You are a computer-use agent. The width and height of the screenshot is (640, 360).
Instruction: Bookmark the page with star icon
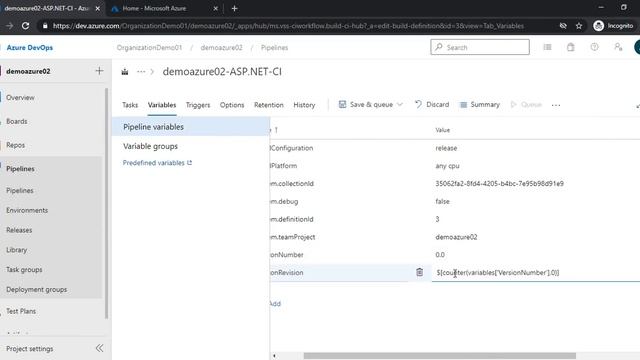click(579, 26)
